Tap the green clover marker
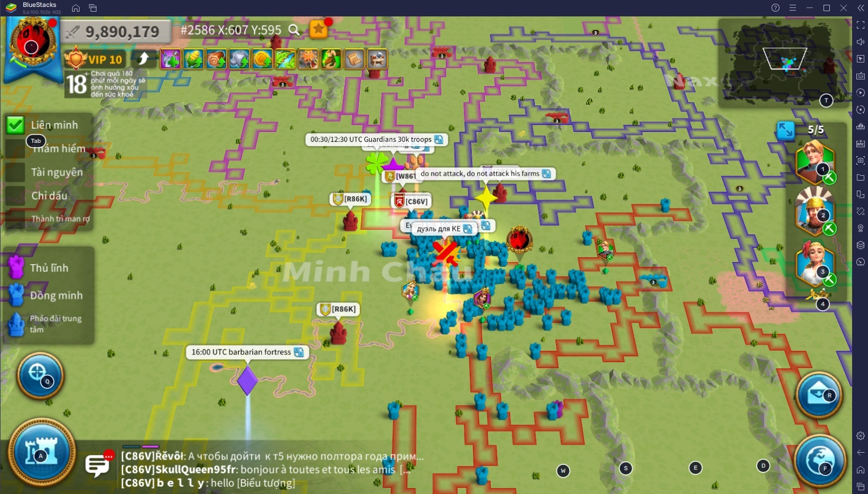 [x=377, y=162]
